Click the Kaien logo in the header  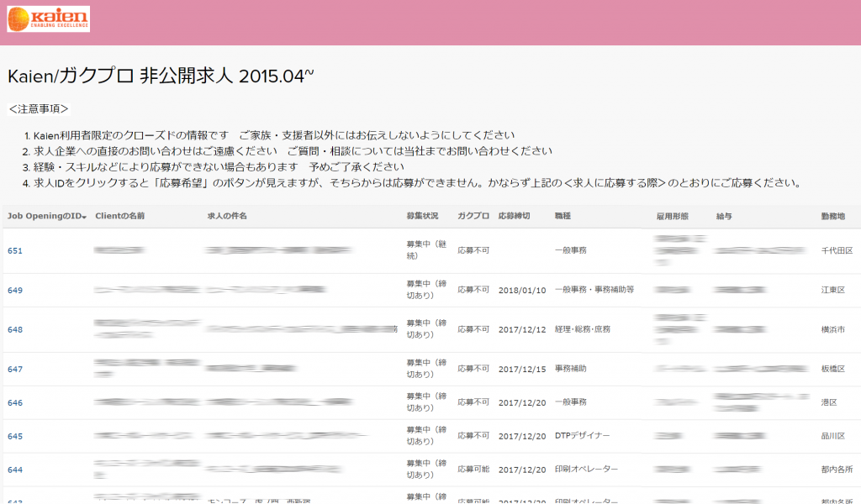(48, 19)
